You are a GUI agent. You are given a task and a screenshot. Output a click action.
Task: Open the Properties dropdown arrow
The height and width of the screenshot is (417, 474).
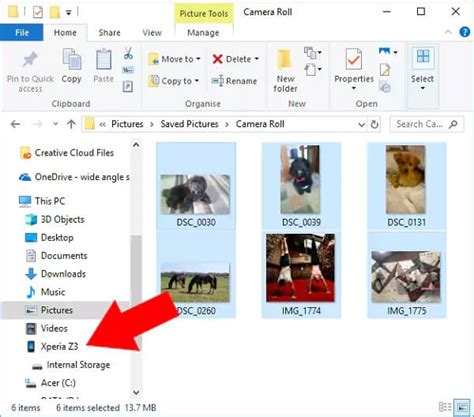(354, 88)
